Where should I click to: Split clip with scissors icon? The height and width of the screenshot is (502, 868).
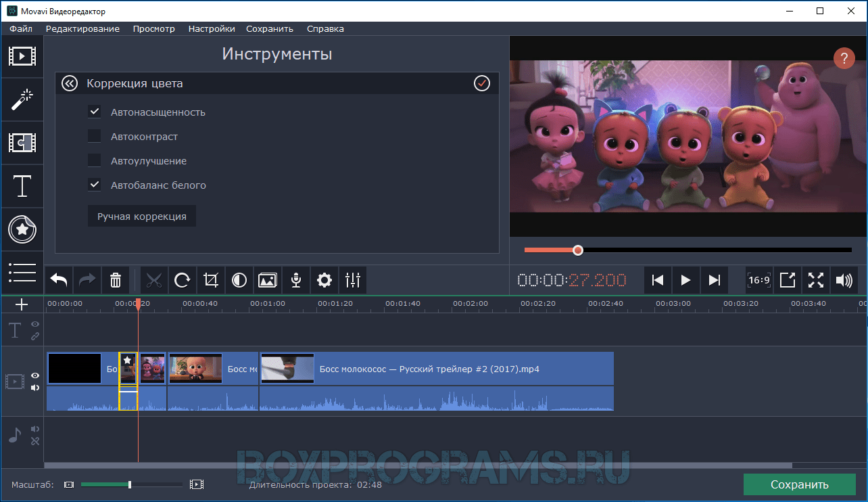point(154,279)
